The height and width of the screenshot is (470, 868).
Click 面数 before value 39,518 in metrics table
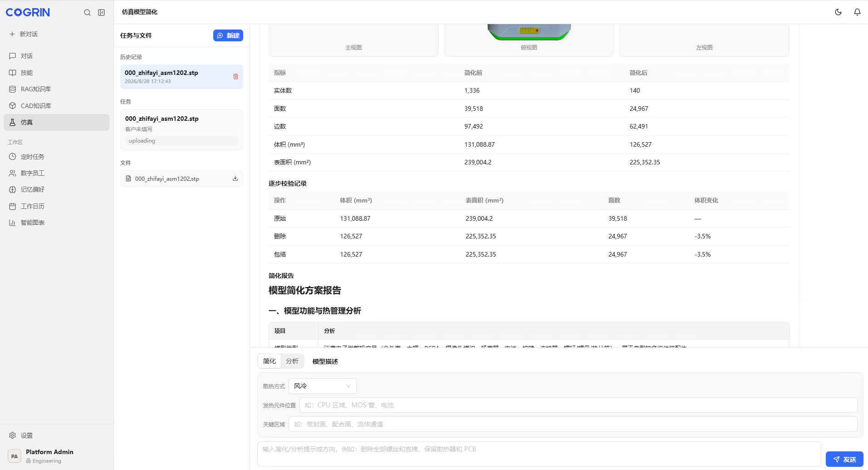(474, 109)
